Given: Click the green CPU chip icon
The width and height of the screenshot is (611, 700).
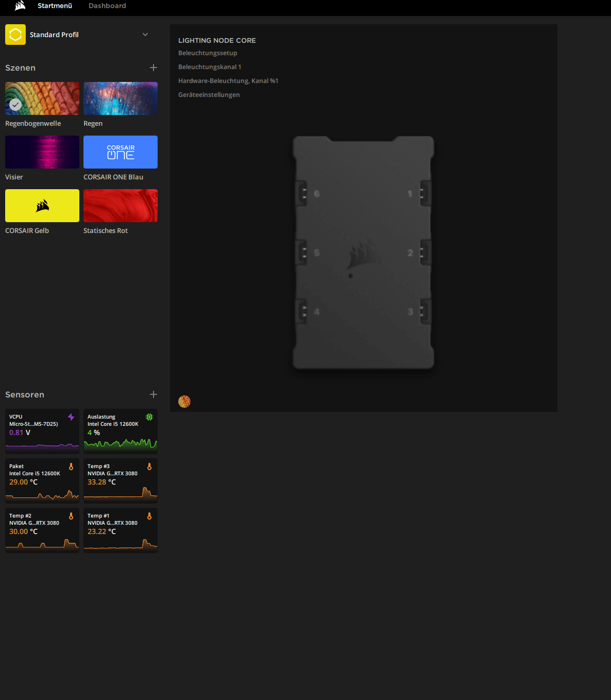Looking at the screenshot, I should pyautogui.click(x=149, y=416).
